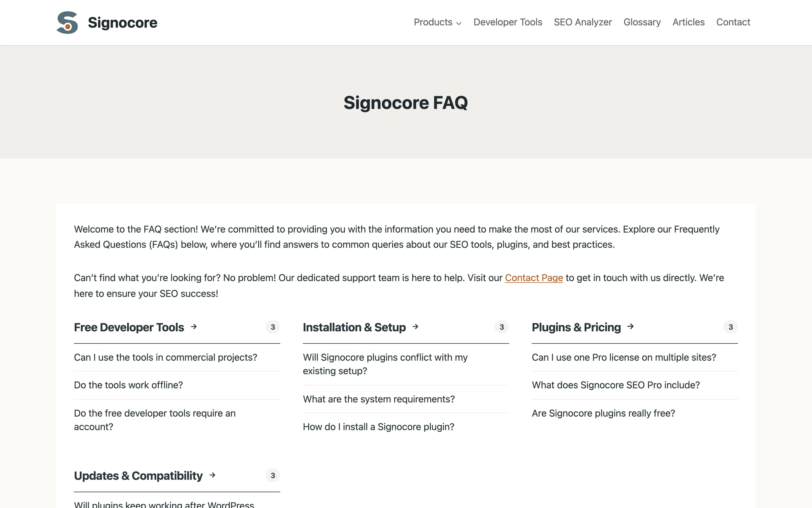Click the arrow beside Updates & Compatibility
Image resolution: width=812 pixels, height=508 pixels.
tap(212, 475)
